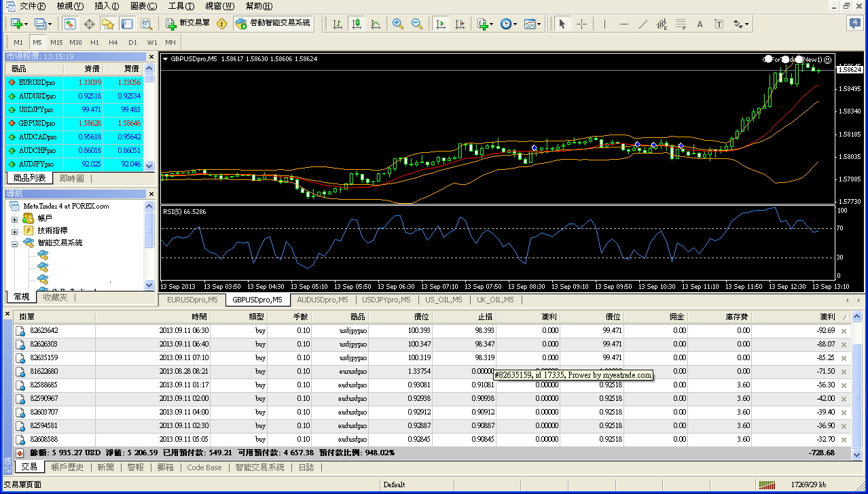Open the 插入(I) menu
868x494 pixels.
pos(107,6)
